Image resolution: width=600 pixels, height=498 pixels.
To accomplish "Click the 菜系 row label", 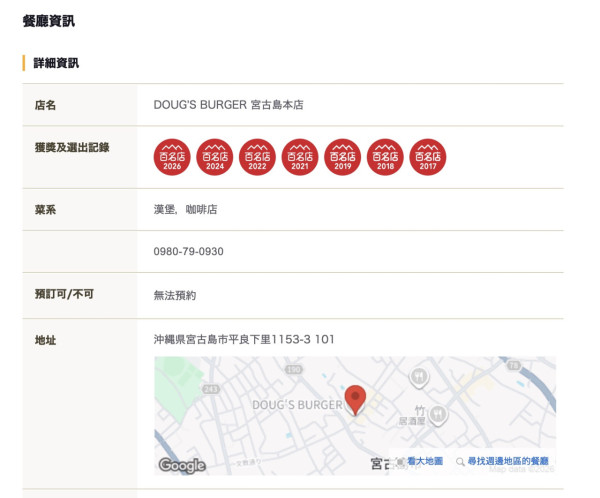I will tap(45, 209).
